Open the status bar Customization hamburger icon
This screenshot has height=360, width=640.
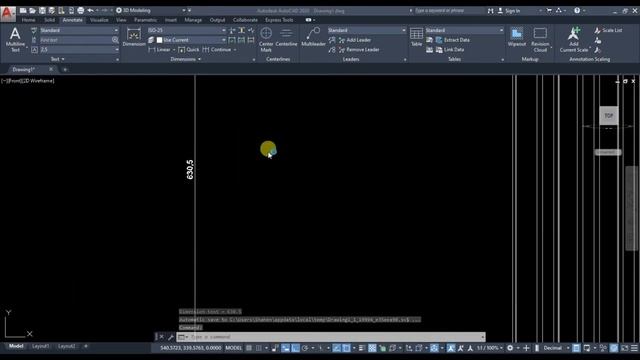point(634,348)
